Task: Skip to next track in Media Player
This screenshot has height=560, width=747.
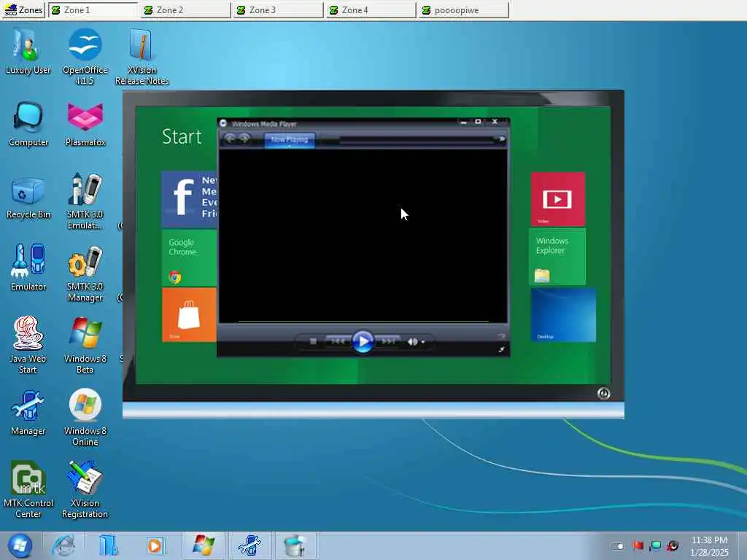Action: click(x=388, y=341)
